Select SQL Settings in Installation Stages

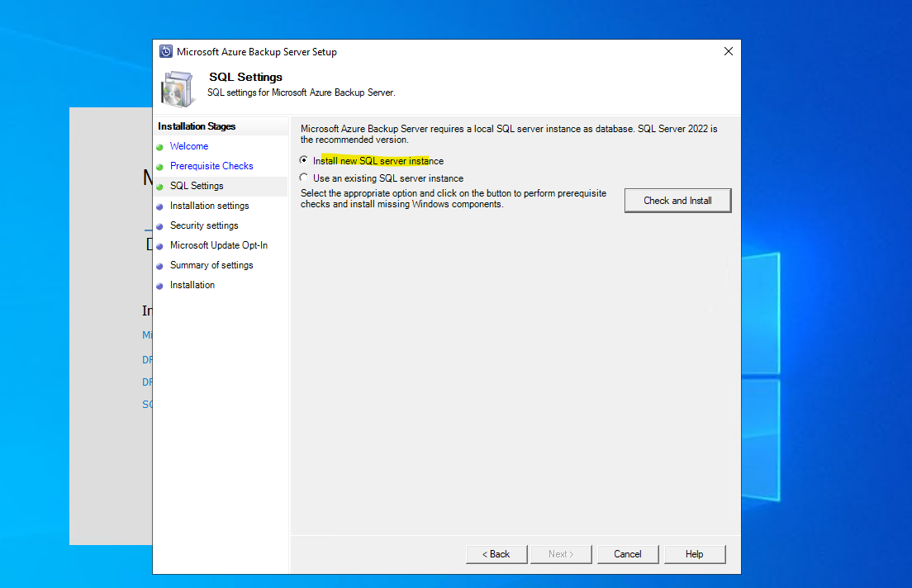[x=197, y=186]
